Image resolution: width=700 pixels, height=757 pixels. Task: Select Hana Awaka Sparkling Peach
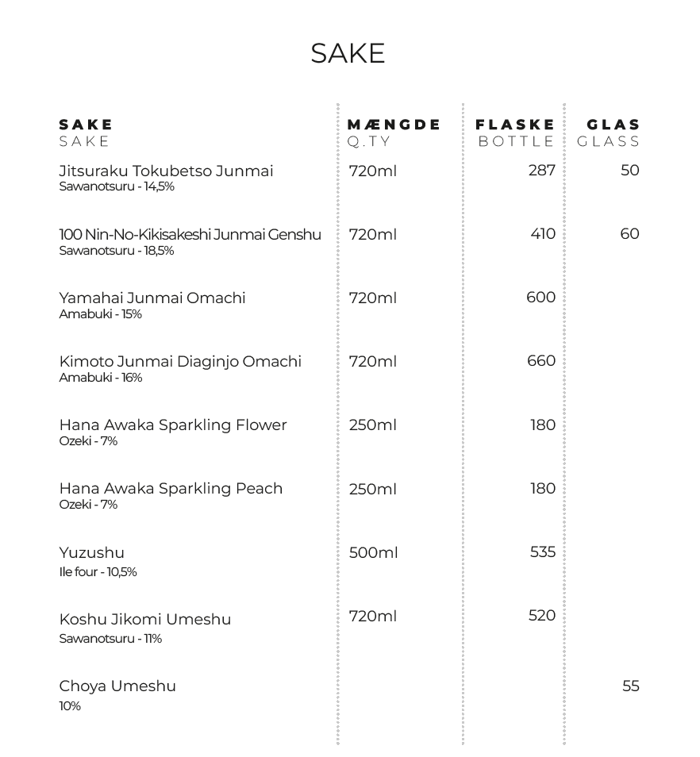tap(171, 489)
